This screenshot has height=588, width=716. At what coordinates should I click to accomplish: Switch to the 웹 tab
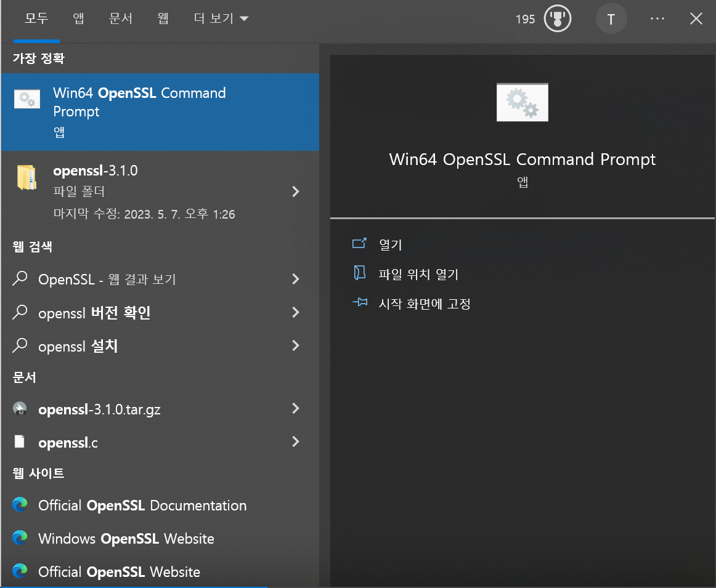(x=163, y=18)
